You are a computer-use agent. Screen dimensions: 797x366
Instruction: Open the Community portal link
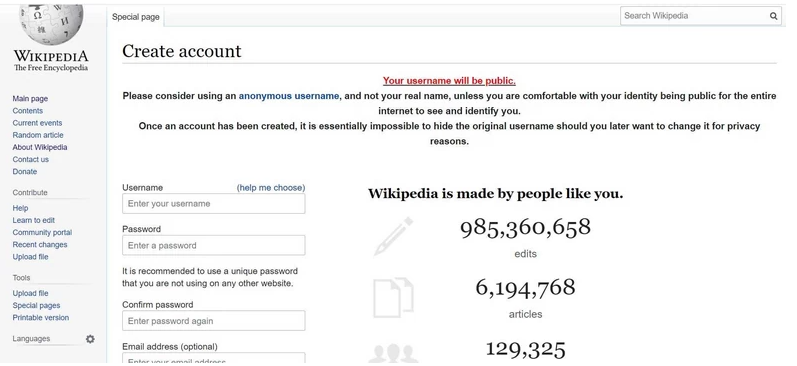pos(42,232)
